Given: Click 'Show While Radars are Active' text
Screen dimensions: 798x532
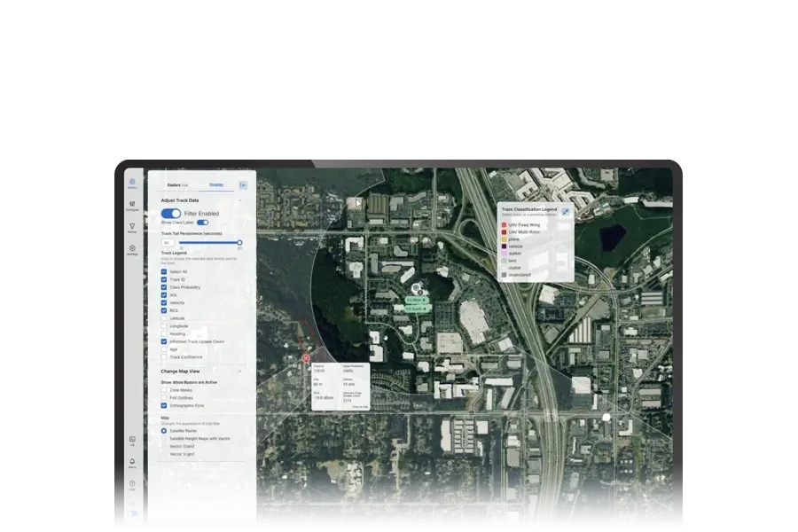Looking at the screenshot, I should click(x=189, y=382).
